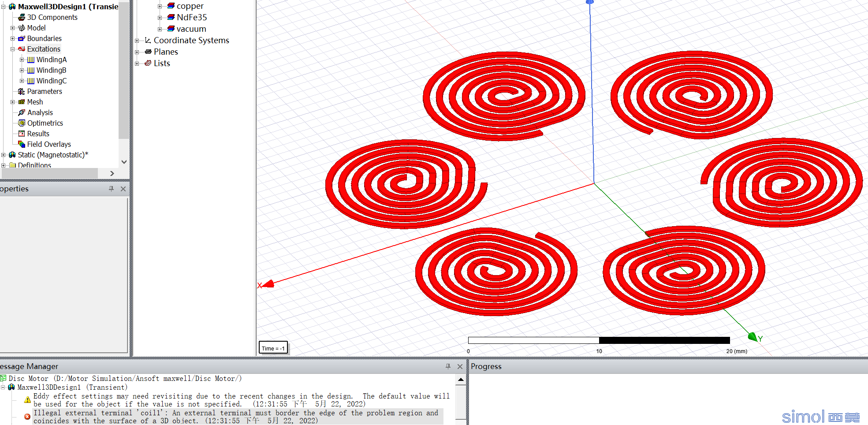The width and height of the screenshot is (868, 425).
Task: Select the Analysis tree item
Action: click(x=40, y=112)
